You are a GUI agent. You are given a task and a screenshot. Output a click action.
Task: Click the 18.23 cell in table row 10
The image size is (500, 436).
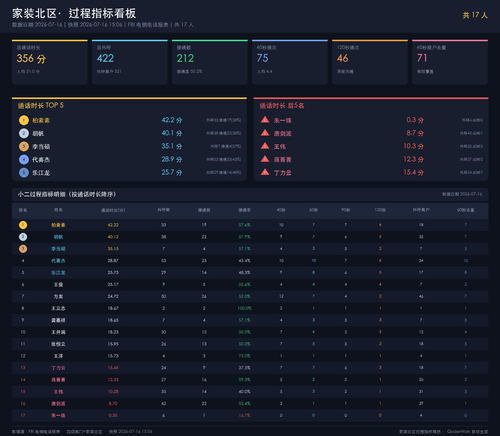[113, 332]
